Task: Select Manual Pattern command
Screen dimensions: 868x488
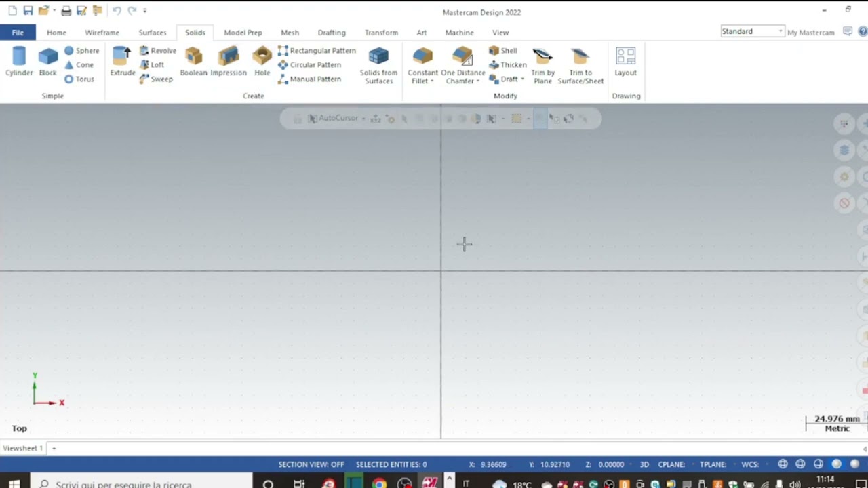Action: (x=309, y=79)
